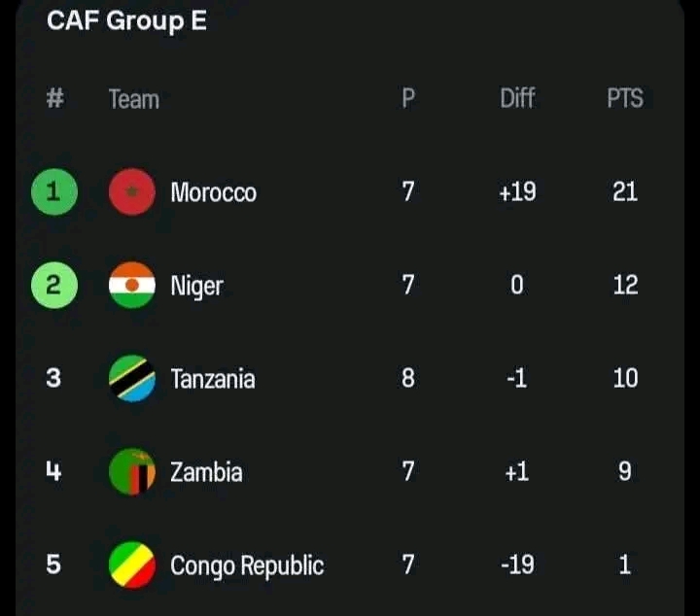
Task: Click Congo Republic's -19 goal difference
Action: (517, 565)
